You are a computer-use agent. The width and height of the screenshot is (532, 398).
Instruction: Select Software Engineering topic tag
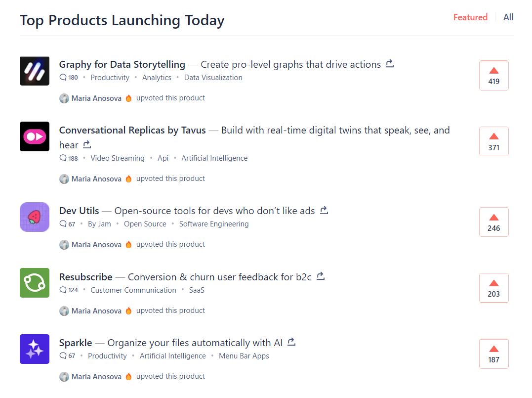214,224
